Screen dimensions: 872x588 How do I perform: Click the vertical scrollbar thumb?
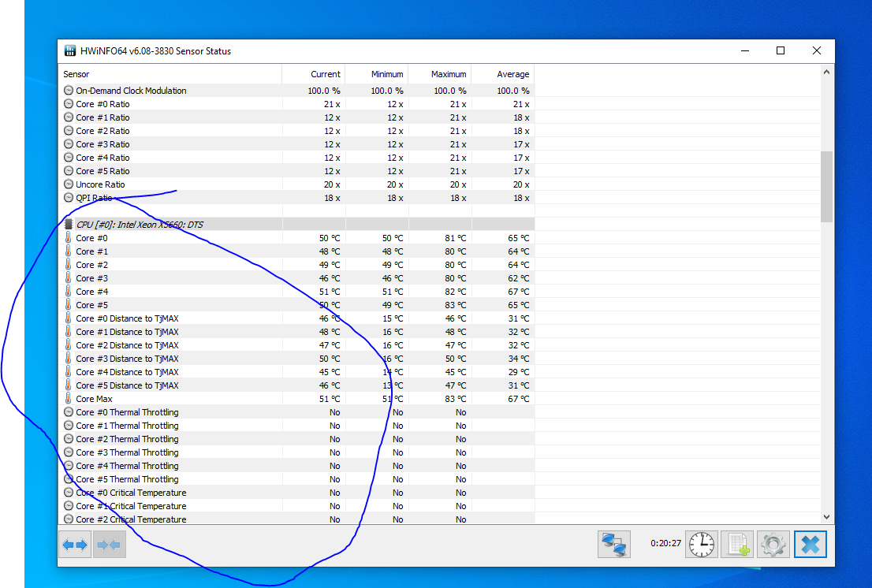[x=826, y=186]
